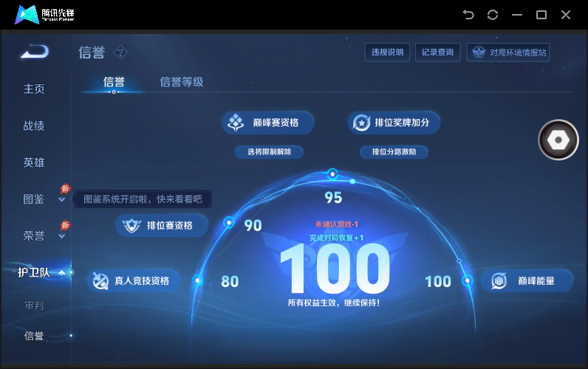Viewport: 588px width, 369px height.
Task: Click the refresh icon in title bar
Action: tap(493, 15)
